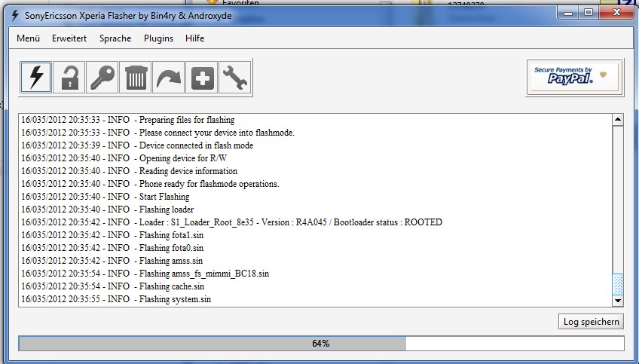The height and width of the screenshot is (364, 639).
Task: Click the wrench tools icon
Action: coord(235,78)
